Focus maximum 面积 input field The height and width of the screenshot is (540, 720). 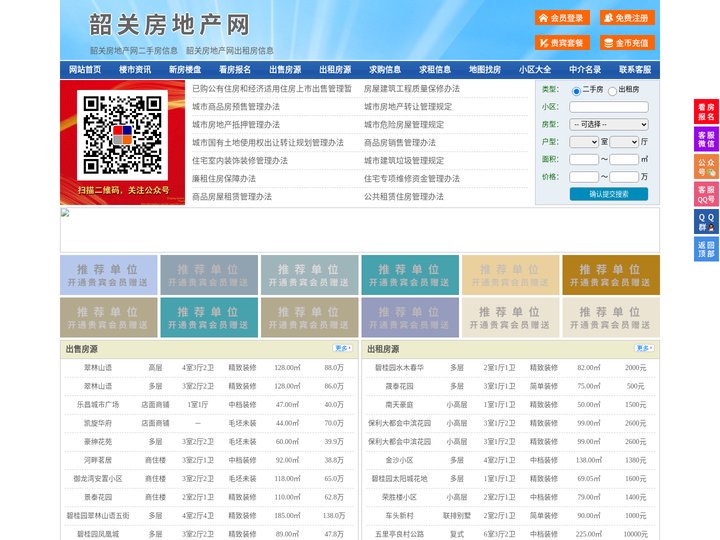tap(624, 159)
